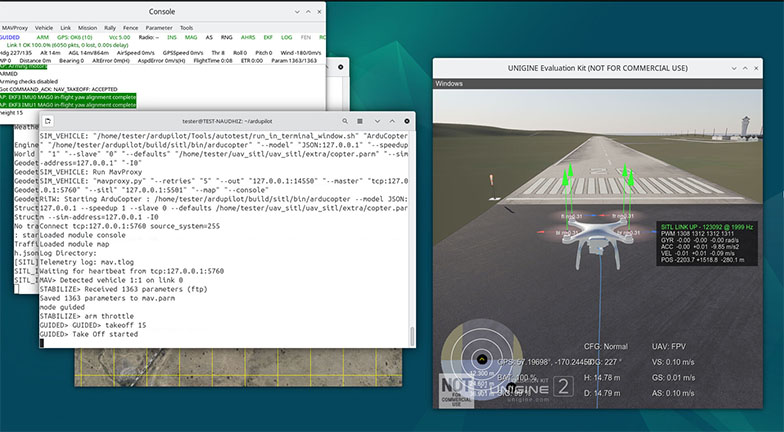Image resolution: width=784 pixels, height=432 pixels.
Task: Click 'Got COMMAND_ACK: NAV_TAKEOFF: ACCEPTED' message
Action: [58, 89]
